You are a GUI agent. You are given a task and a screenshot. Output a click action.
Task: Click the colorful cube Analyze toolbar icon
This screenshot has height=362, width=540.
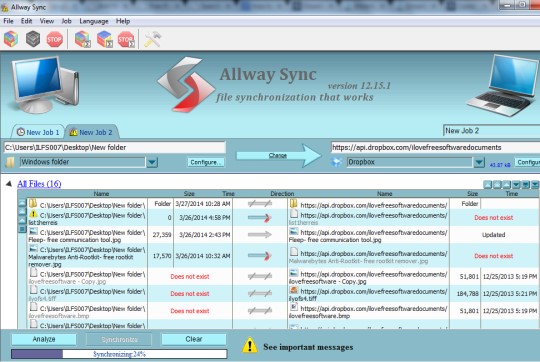tap(11, 39)
